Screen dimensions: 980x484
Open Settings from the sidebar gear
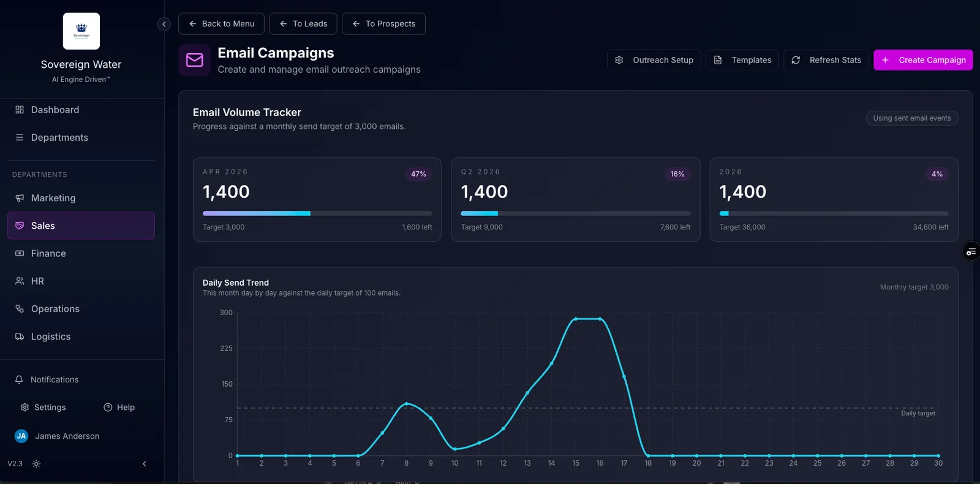tap(25, 408)
